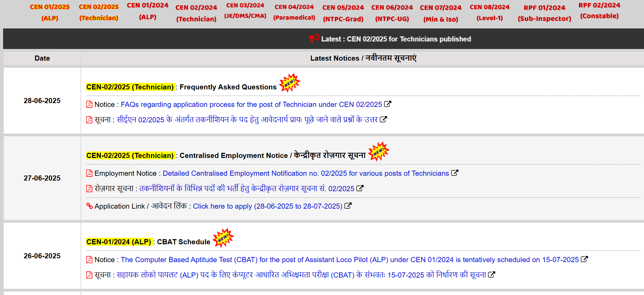This screenshot has width=644, height=295.
Task: Open the Hindi सहायक लोको पायलट CBAT link
Action: pyautogui.click(x=301, y=275)
